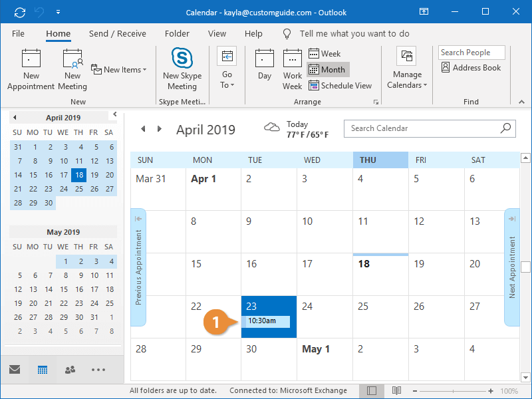Click the Undo arrow in title bar
532x399 pixels.
39,13
